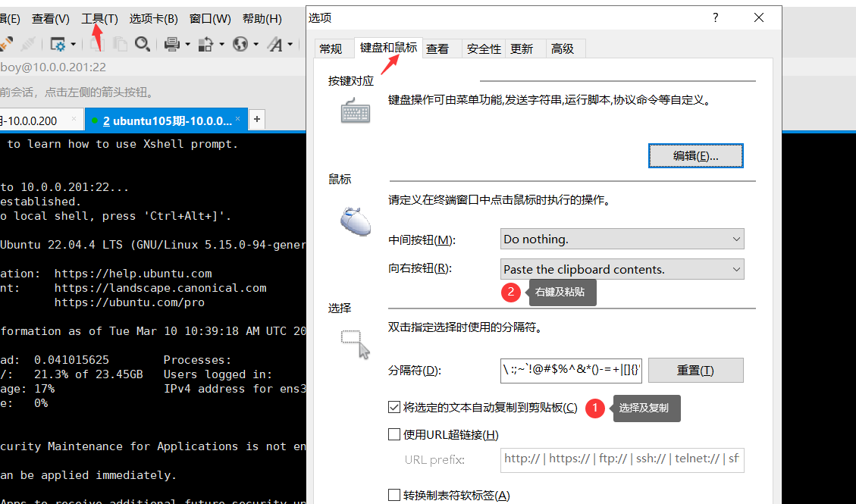856x504 pixels.
Task: Open the Find magnifier toolbar icon
Action: 143,44
